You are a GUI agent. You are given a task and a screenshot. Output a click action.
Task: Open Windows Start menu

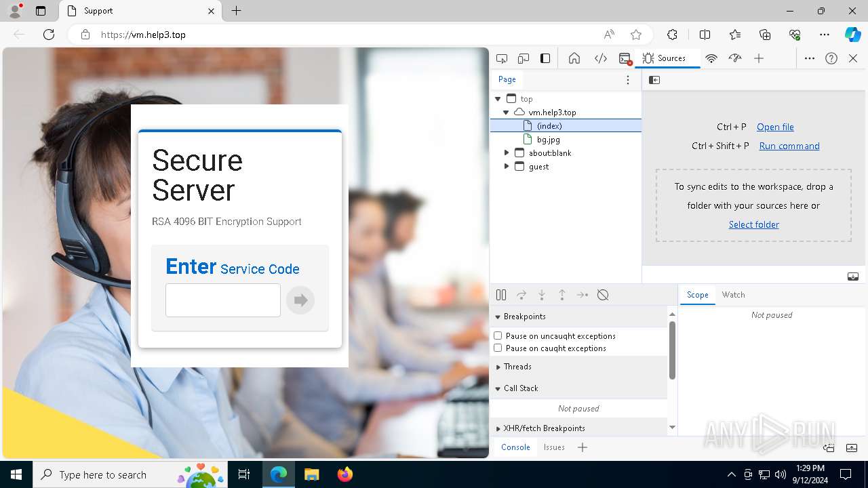click(16, 474)
